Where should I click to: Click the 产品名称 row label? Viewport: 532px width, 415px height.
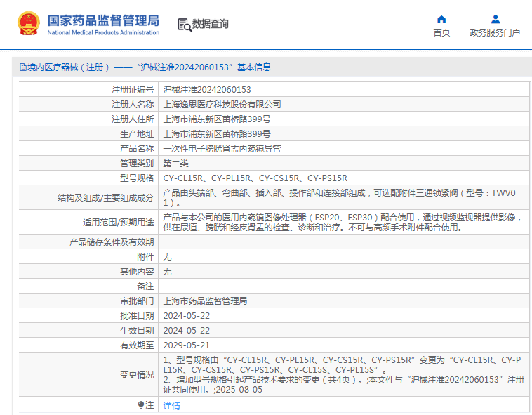[137, 149]
